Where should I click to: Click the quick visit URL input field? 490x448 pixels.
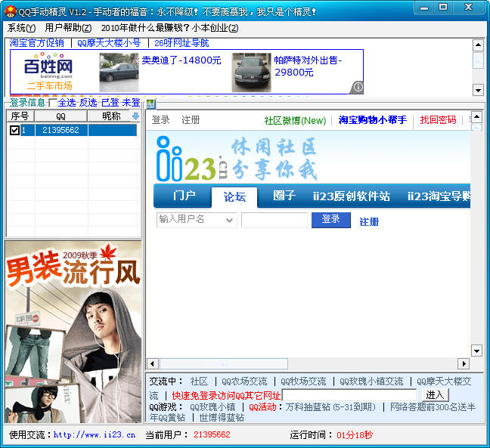click(349, 395)
